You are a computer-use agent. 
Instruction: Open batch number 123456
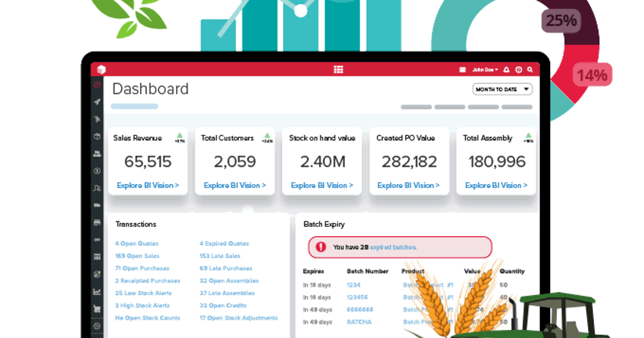(357, 297)
